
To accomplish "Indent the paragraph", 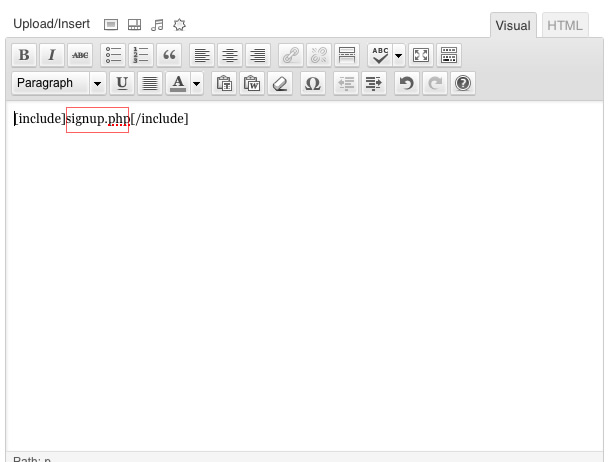I will pyautogui.click(x=374, y=83).
